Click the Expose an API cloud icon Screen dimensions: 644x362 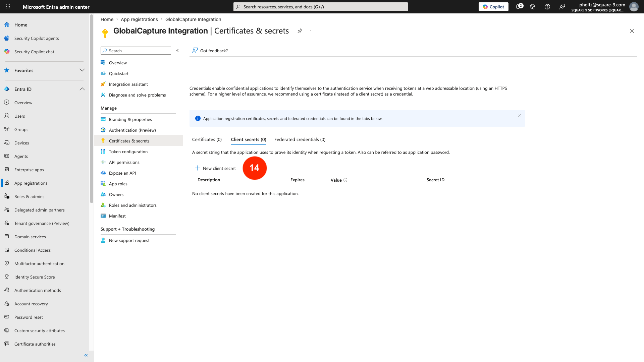[x=103, y=173]
